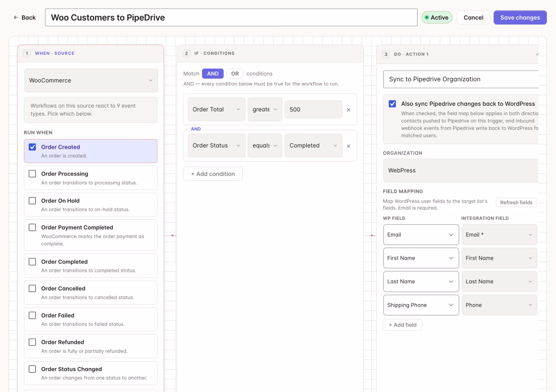Tick the Order Completed checkbox
The width and height of the screenshot is (556, 392).
32,262
